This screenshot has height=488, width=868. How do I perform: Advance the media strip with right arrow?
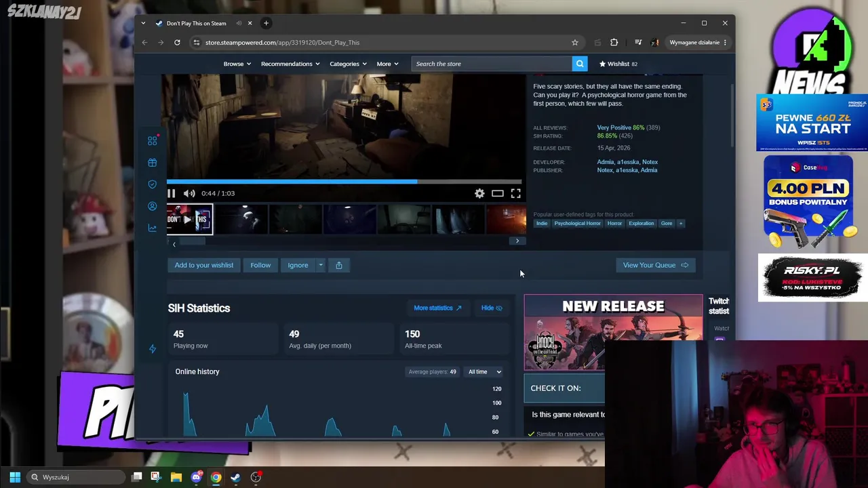(x=517, y=241)
